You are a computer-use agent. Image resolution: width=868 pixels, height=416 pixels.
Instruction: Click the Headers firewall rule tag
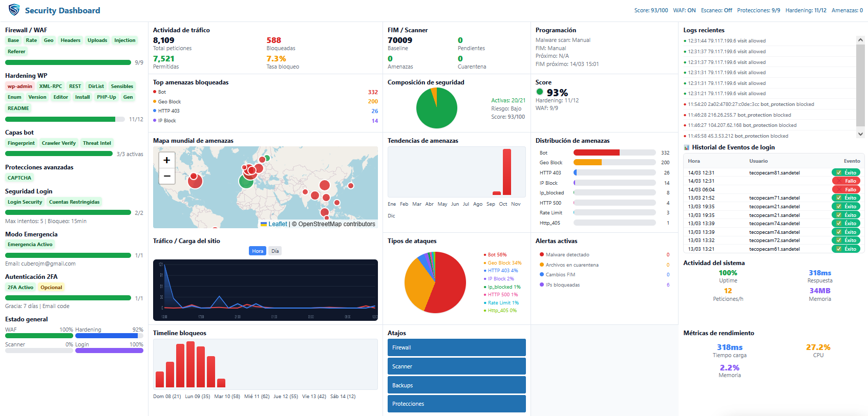(71, 40)
